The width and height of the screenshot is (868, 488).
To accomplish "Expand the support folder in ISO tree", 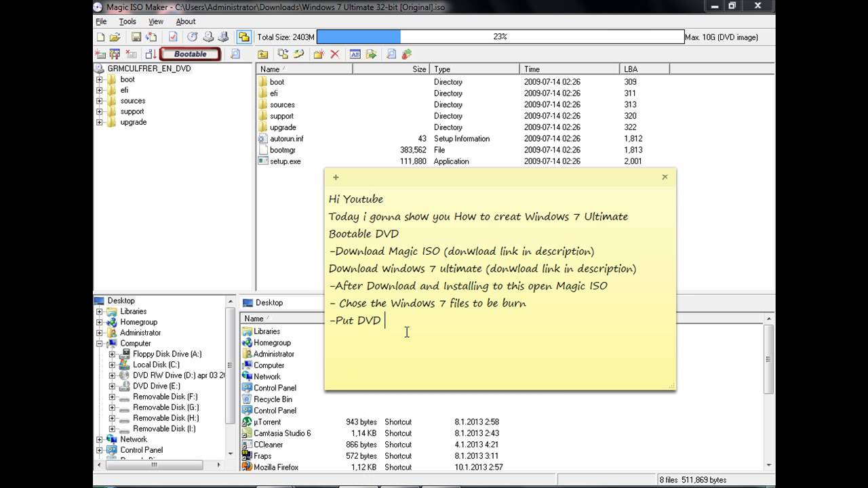I will point(100,112).
